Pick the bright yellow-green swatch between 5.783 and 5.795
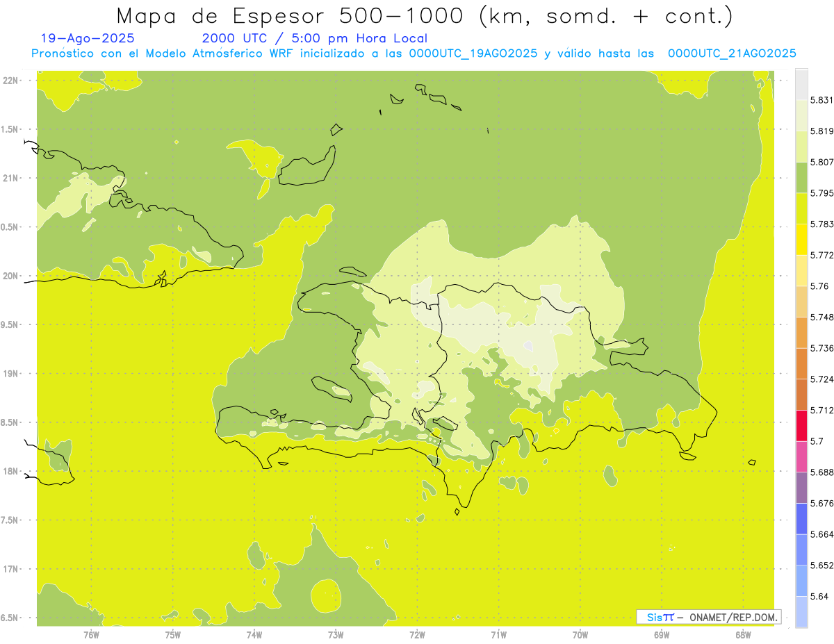 (x=801, y=208)
